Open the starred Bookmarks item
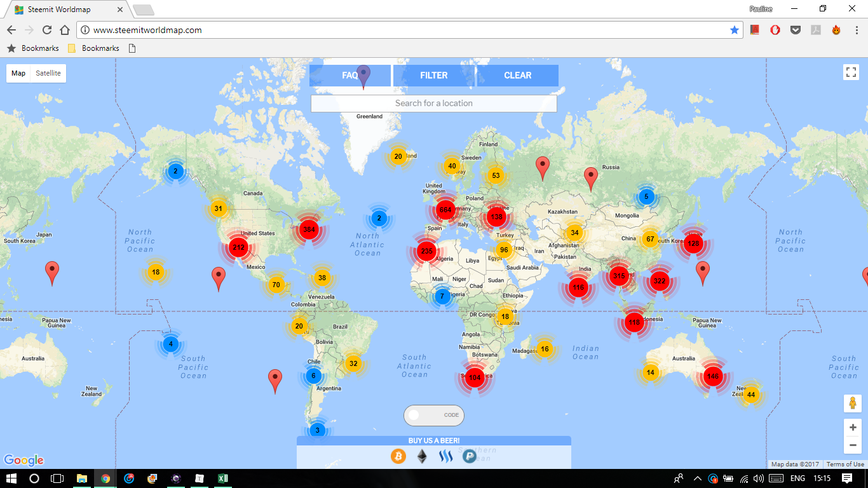 pos(33,48)
